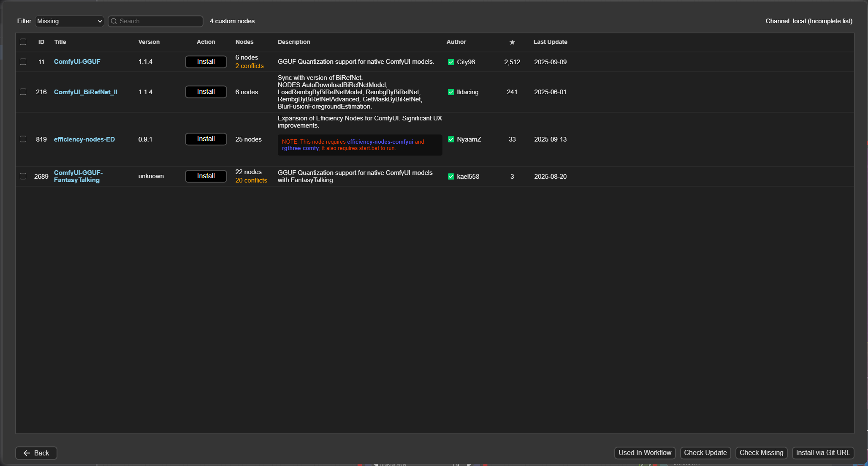Open the Filter dropdown set to Missing
Viewport: 868px width, 466px height.
tap(70, 21)
